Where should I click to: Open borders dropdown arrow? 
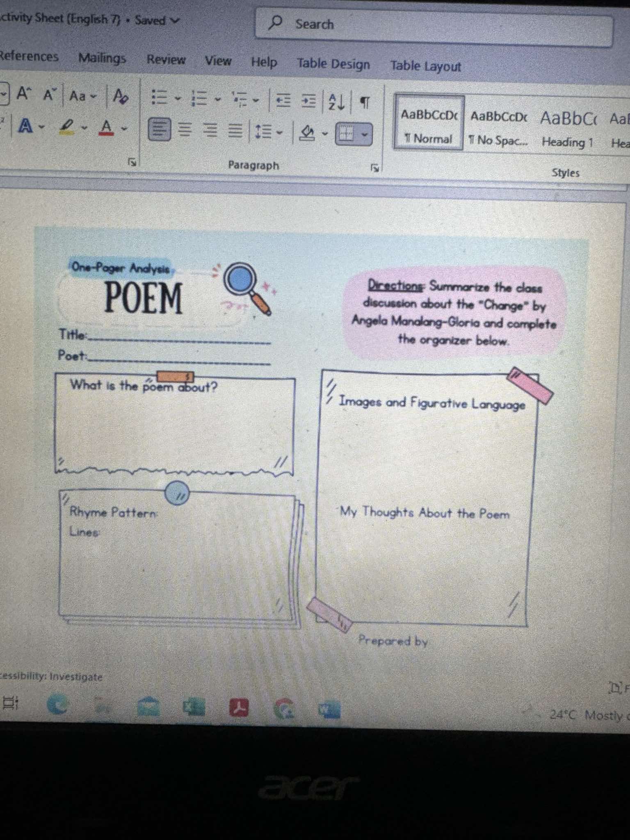[x=364, y=134]
